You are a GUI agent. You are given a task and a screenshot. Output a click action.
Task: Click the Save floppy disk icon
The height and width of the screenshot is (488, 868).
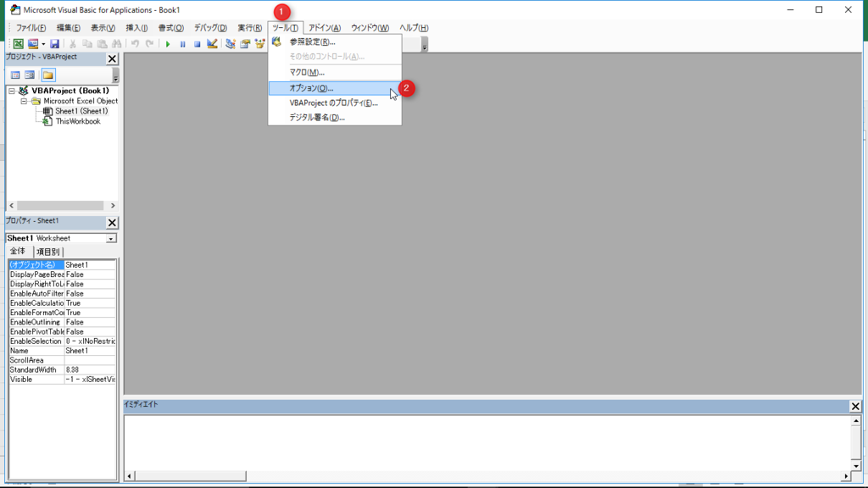[54, 44]
